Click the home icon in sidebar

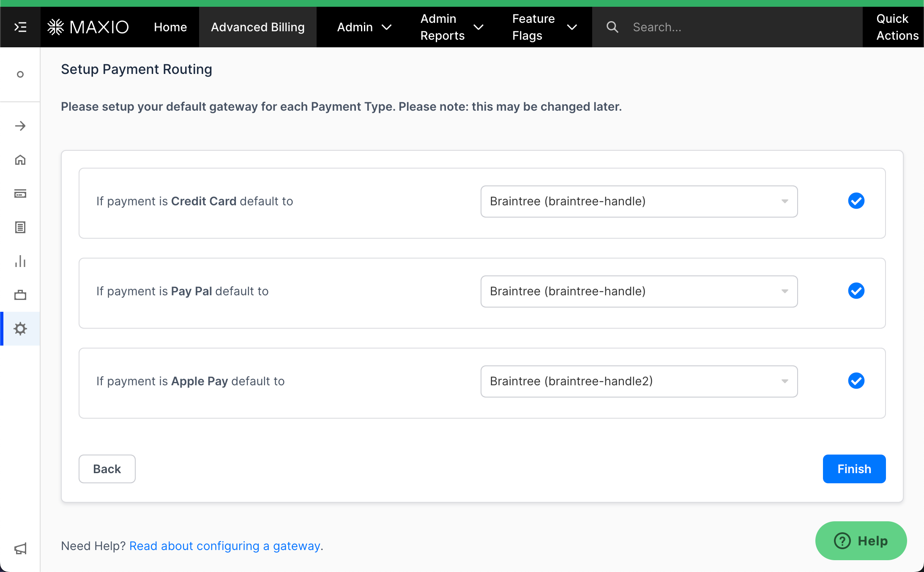tap(20, 160)
